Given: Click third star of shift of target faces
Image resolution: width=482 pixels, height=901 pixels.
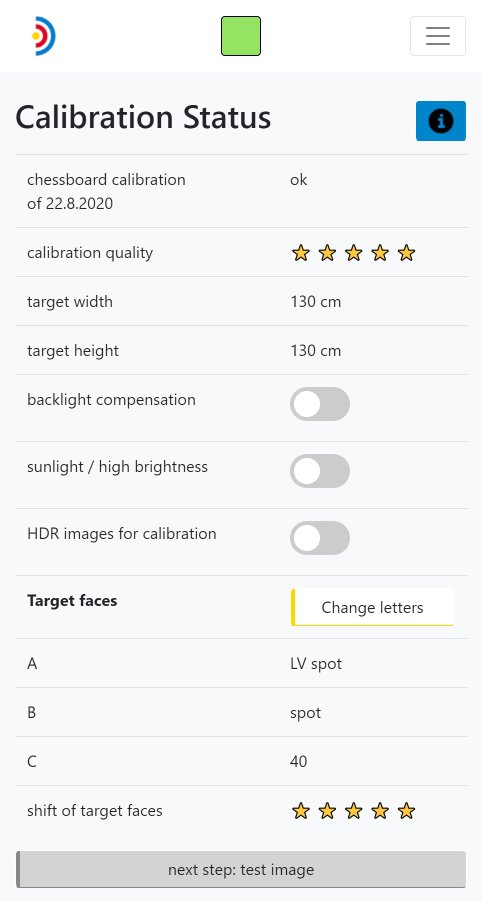Looking at the screenshot, I should point(353,811).
